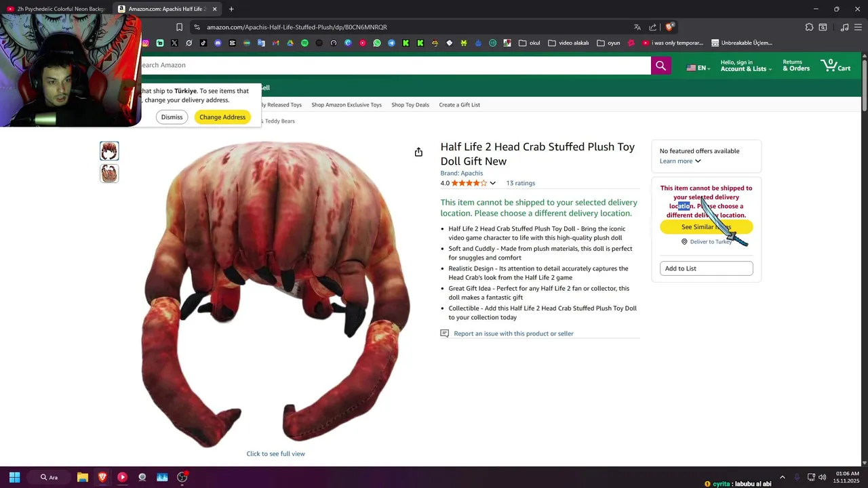
Task: Open File Explorer from the taskbar
Action: pyautogui.click(x=82, y=477)
